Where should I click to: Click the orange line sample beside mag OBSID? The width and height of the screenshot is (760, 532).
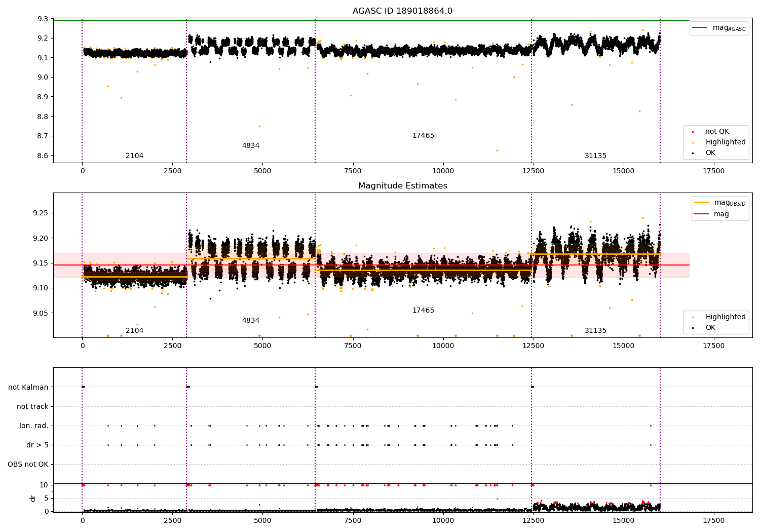click(x=702, y=202)
